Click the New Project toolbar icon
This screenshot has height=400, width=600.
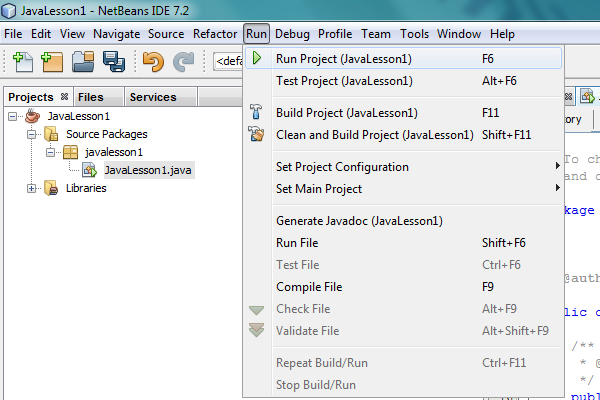52,62
